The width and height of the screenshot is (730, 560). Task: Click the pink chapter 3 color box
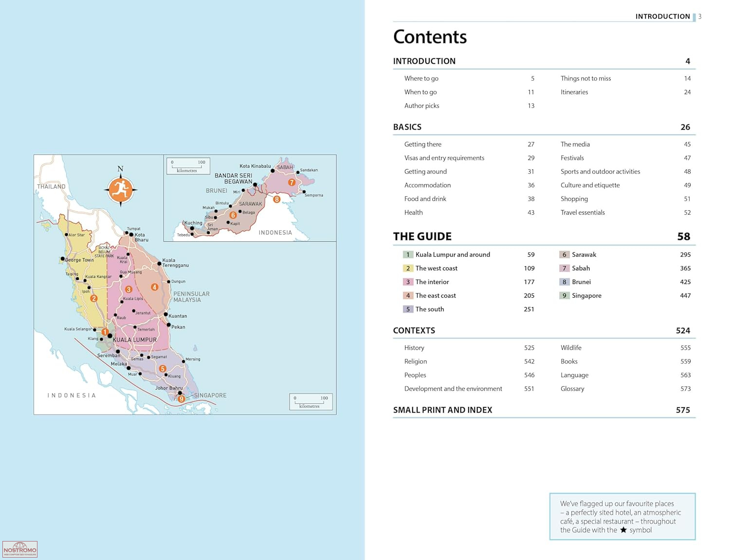(408, 282)
